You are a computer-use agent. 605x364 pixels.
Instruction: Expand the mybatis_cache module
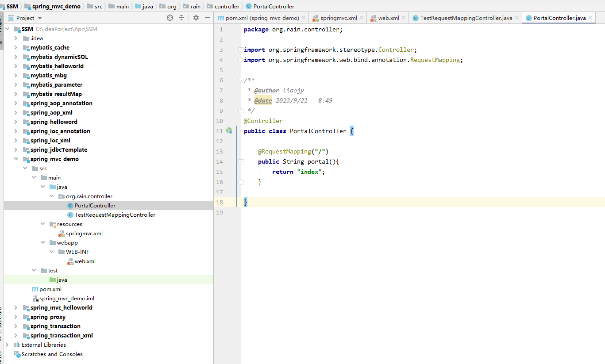16,47
